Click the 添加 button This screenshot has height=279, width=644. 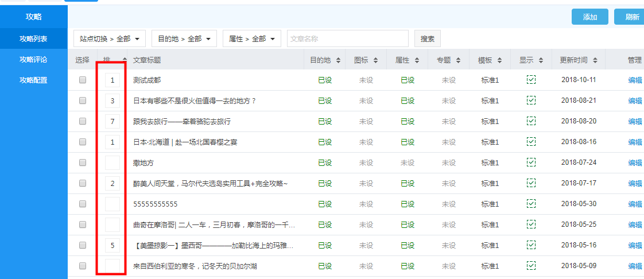589,17
